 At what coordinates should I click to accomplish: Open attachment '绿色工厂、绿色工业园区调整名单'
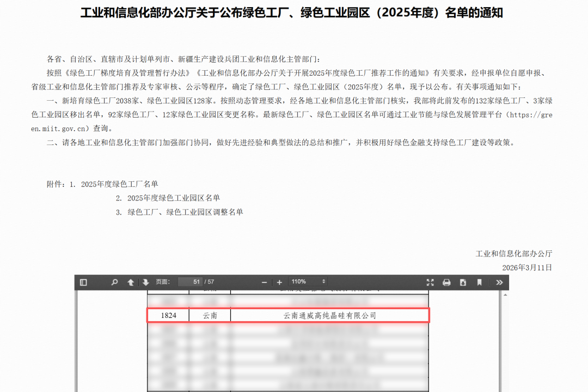click(185, 212)
